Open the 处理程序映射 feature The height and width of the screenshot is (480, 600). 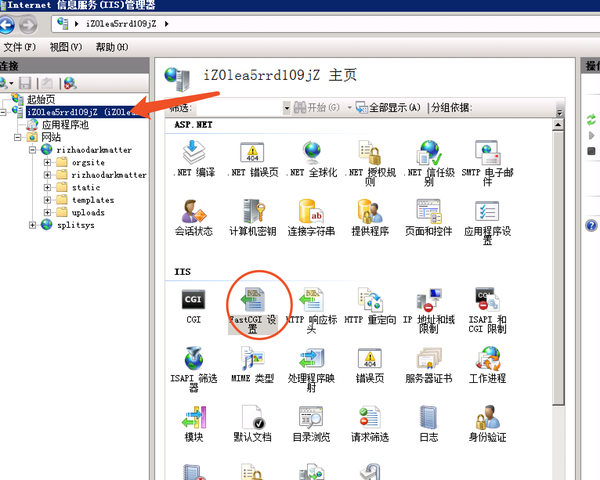tap(311, 369)
